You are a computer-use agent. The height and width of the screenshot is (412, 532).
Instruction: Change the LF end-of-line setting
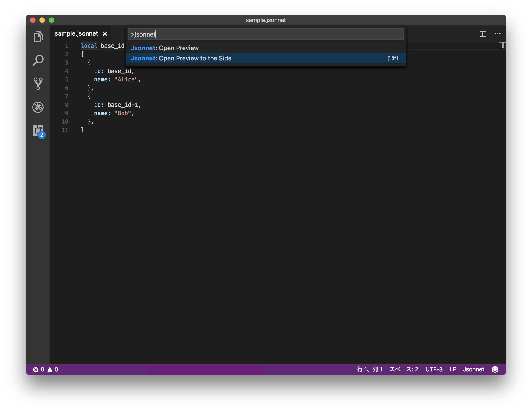pyautogui.click(x=453, y=369)
